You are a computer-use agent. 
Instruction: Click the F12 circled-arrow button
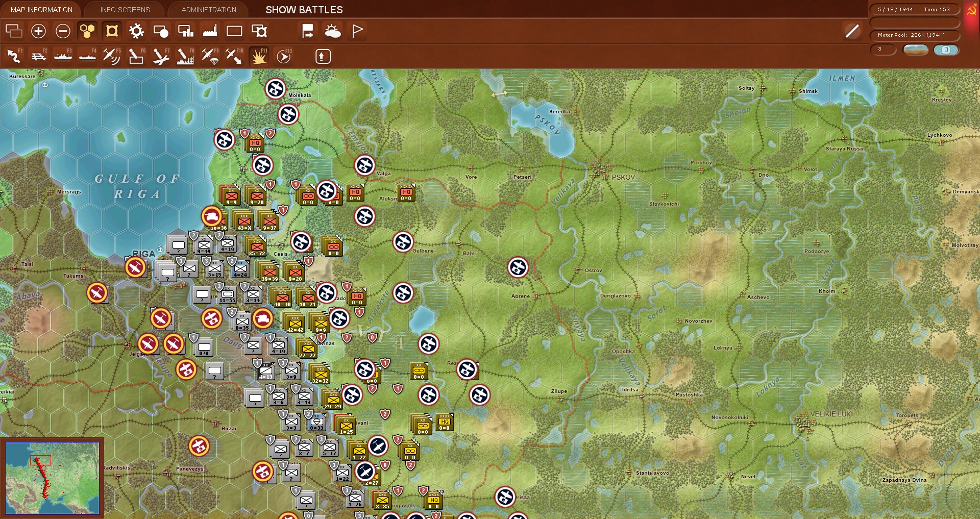[284, 56]
